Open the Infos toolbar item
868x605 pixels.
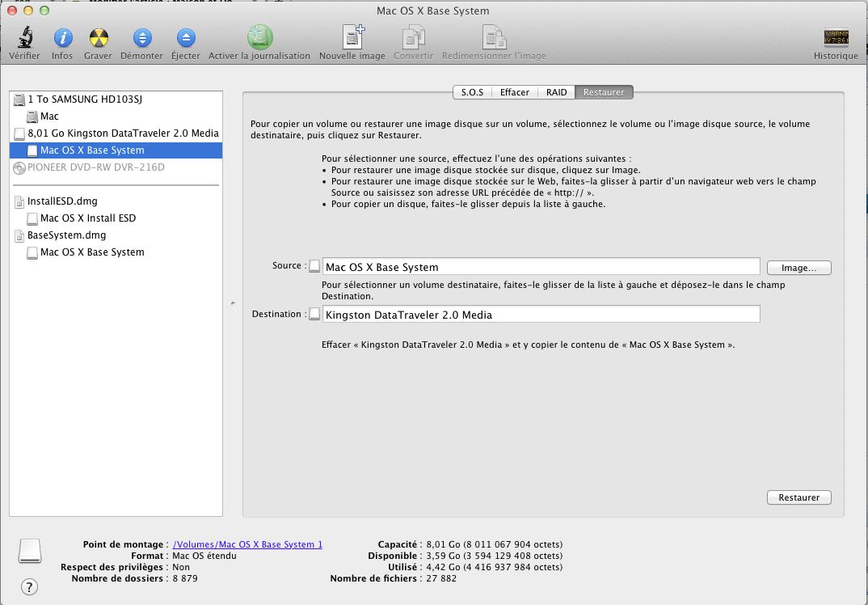tap(62, 38)
